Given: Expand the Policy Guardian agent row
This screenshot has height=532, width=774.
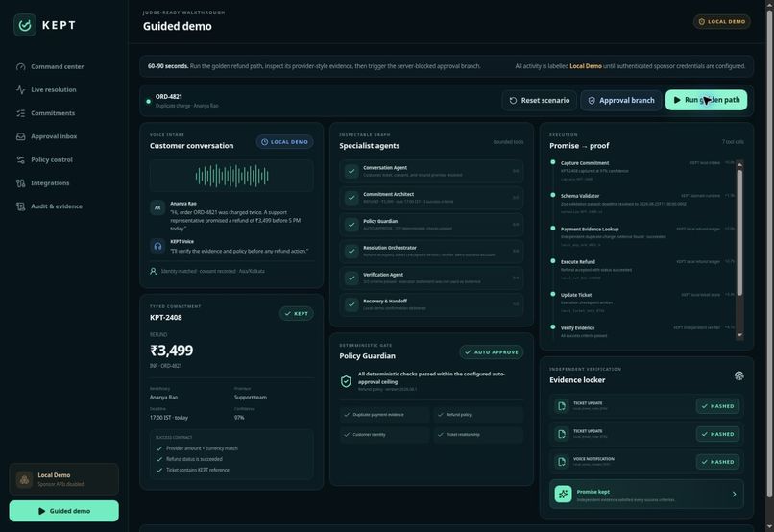Looking at the screenshot, I should (x=431, y=224).
